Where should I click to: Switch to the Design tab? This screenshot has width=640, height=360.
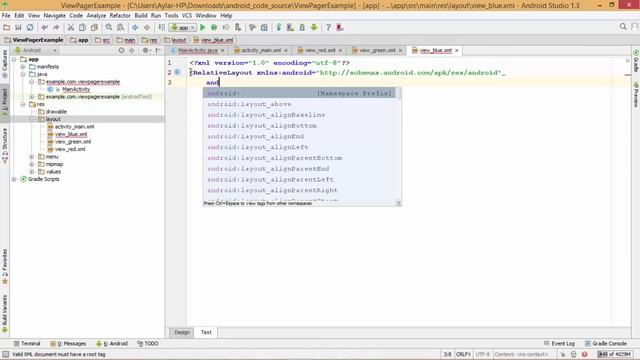click(x=182, y=332)
